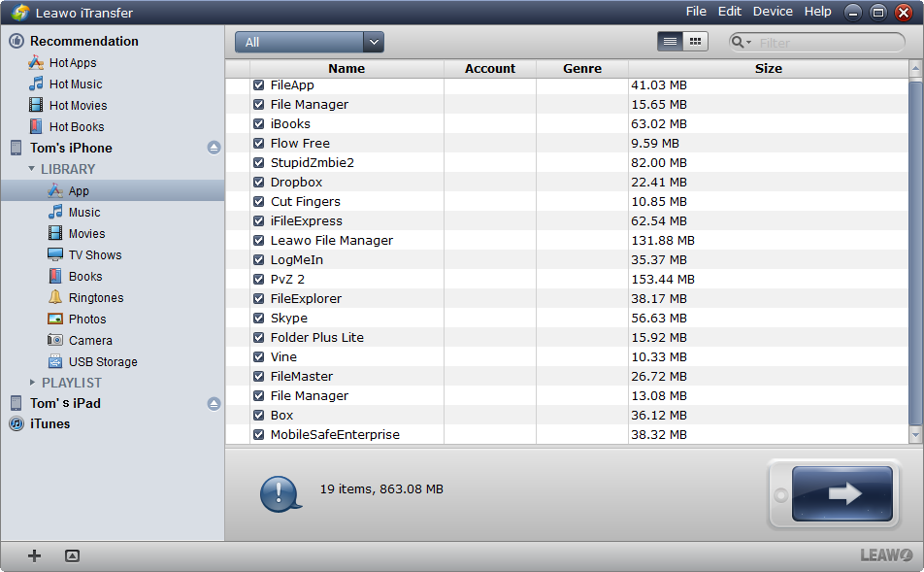Uncheck the Skype checkbox
Image resolution: width=924 pixels, height=572 pixels.
point(258,318)
